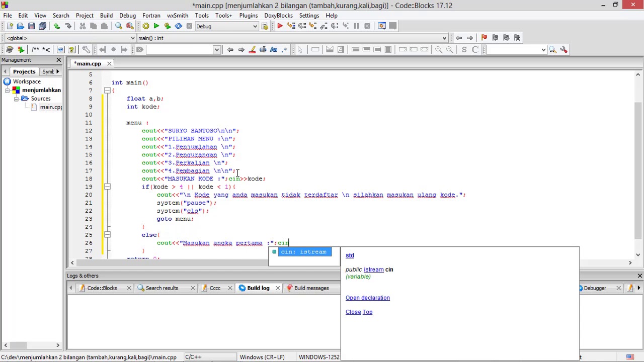Image resolution: width=644 pixels, height=362 pixels.
Task: Click the std namespace link
Action: pos(350,255)
